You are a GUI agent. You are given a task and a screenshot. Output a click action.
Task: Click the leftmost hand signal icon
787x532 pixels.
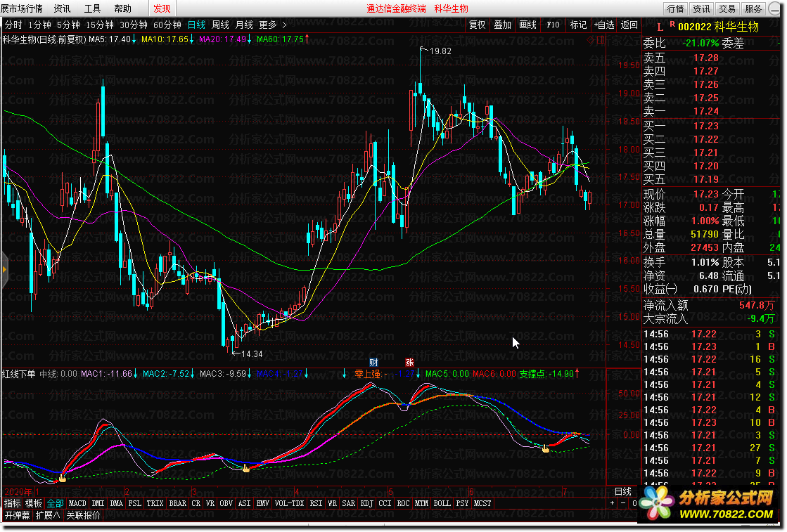(x=62, y=478)
